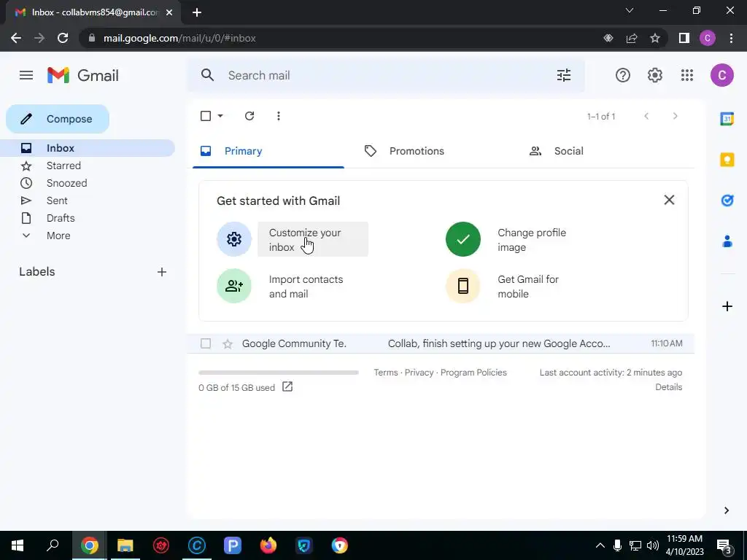Open Google Tasks side panel
Image resolution: width=747 pixels, height=560 pixels.
[727, 201]
